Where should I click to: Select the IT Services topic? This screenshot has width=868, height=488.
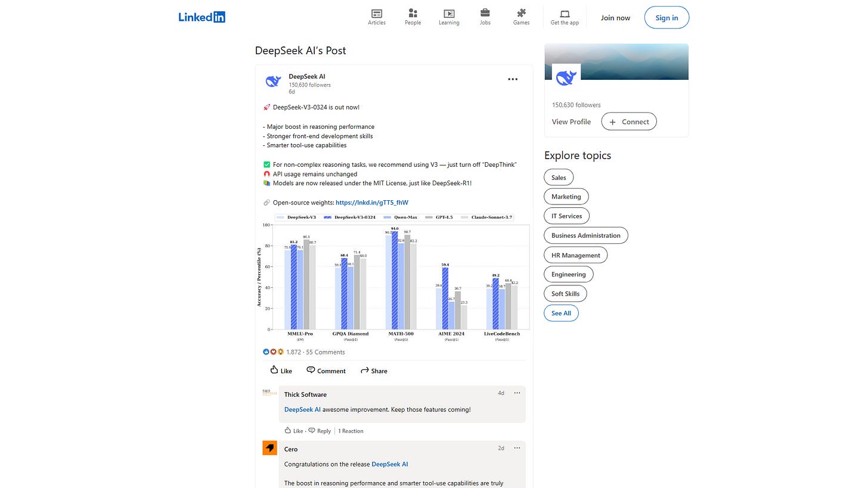pyautogui.click(x=566, y=216)
